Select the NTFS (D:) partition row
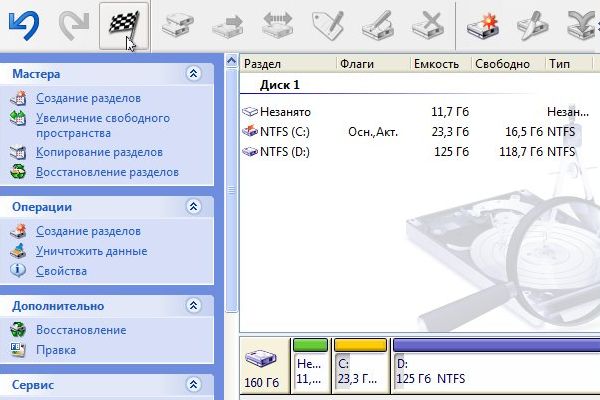 416,152
